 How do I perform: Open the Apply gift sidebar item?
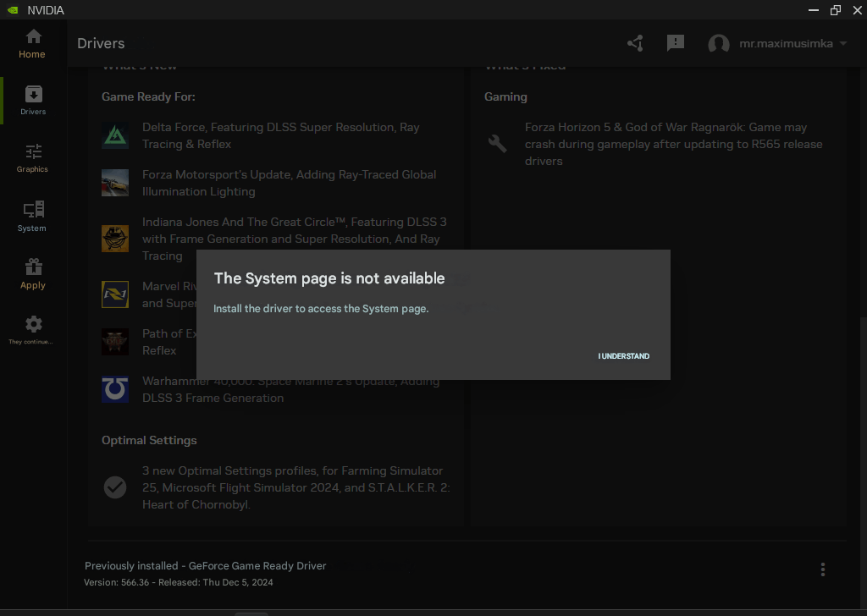[x=33, y=274]
